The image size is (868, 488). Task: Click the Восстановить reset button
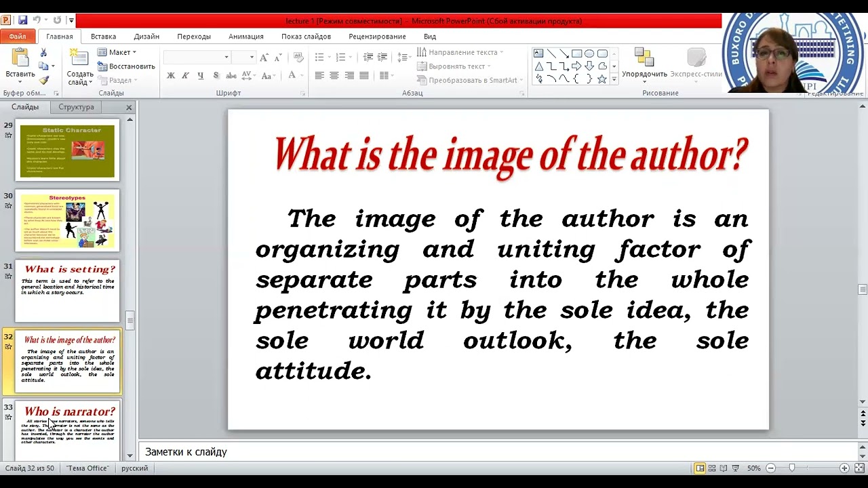tap(126, 66)
